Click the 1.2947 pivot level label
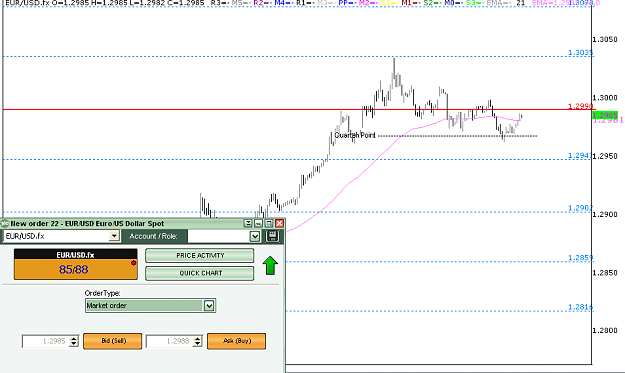The image size is (625, 373). [x=579, y=155]
